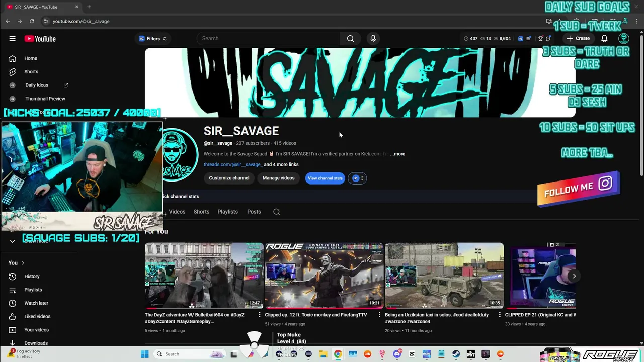Click View channel stats
This screenshot has height=362, width=644.
coord(325,178)
